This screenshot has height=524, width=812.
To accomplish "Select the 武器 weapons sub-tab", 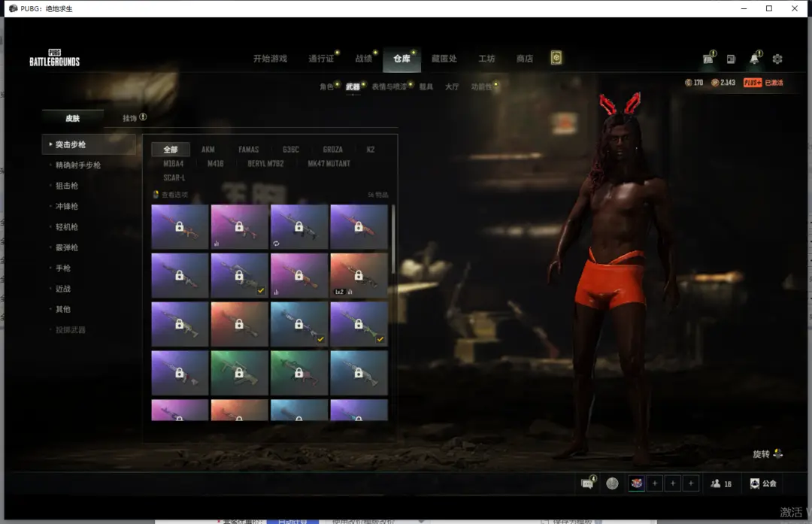I will (353, 86).
